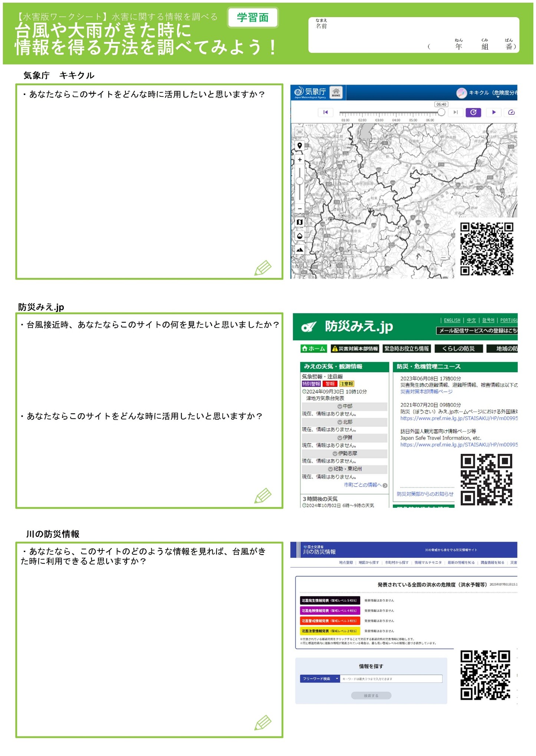Click the water drop layer icon

[x=300, y=236]
